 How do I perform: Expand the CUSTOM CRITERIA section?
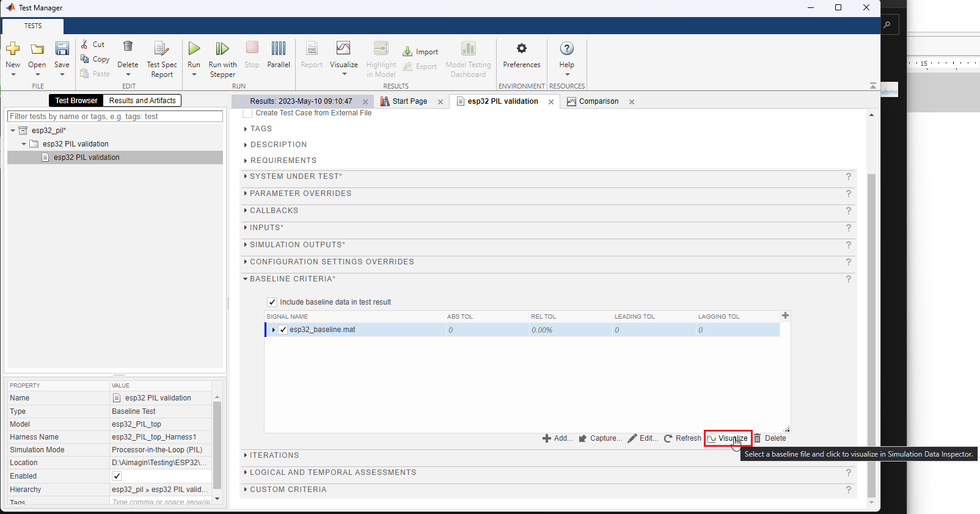[x=246, y=490]
